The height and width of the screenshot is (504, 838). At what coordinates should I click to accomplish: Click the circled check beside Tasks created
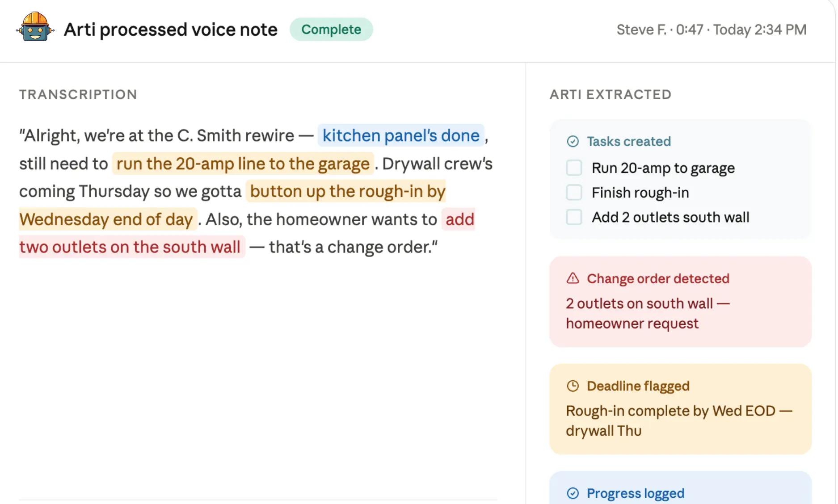[573, 141]
